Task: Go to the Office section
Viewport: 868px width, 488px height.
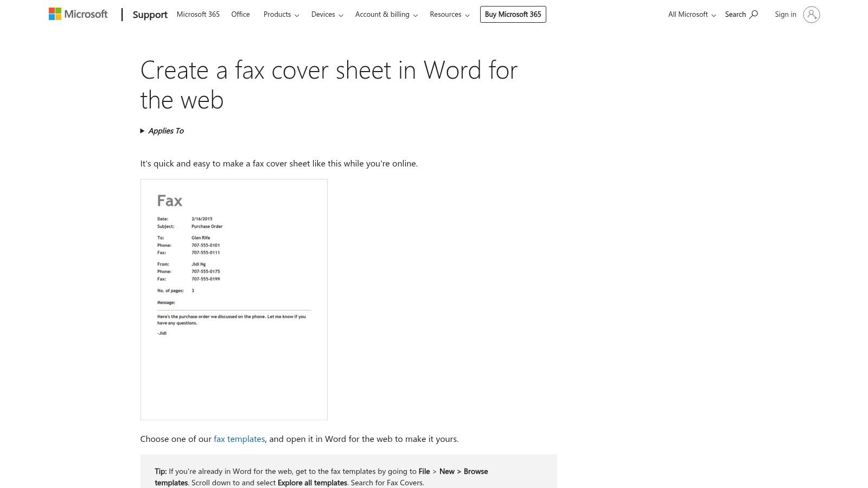Action: pyautogui.click(x=240, y=15)
